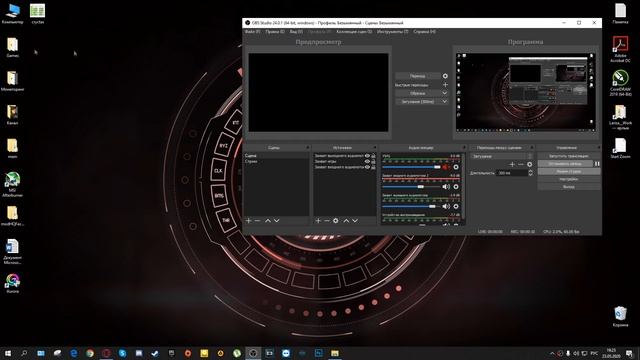
Task: Add transition in Scene Transitions panel
Action: [512, 164]
